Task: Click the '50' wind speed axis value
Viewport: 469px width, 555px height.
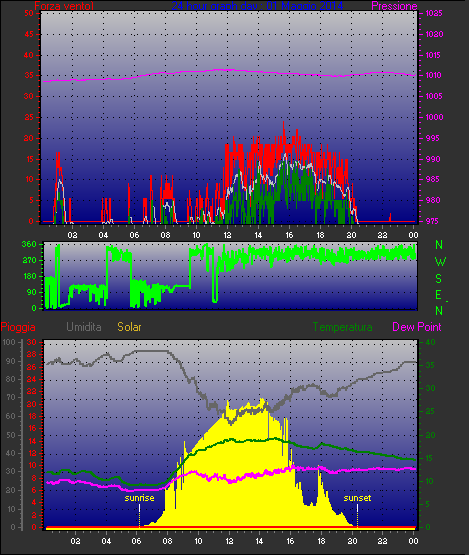Action: [x=29, y=13]
